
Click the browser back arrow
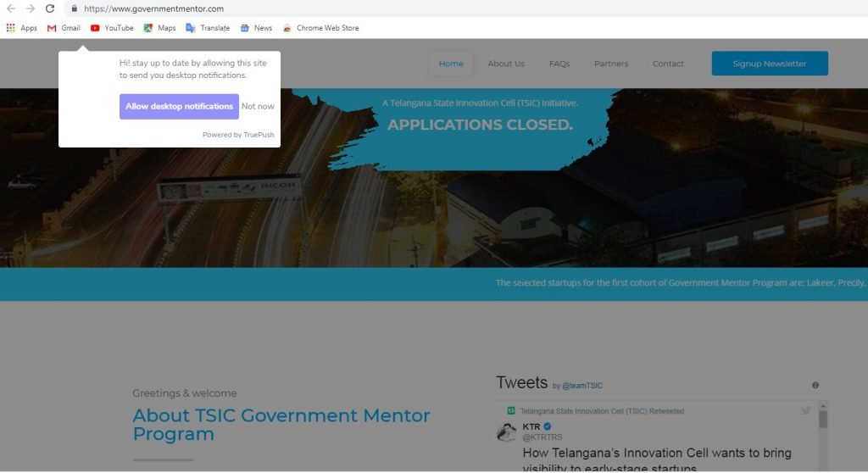[x=10, y=8]
